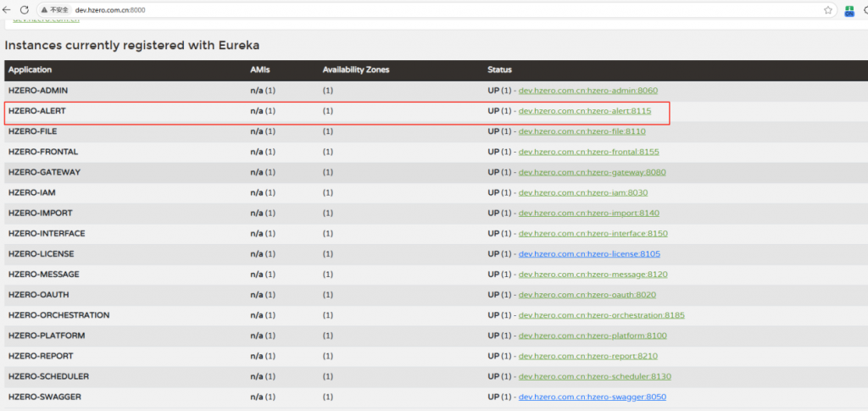The width and height of the screenshot is (868, 411).
Task: Open hzero-gateway:8080 instance link
Action: [x=592, y=172]
